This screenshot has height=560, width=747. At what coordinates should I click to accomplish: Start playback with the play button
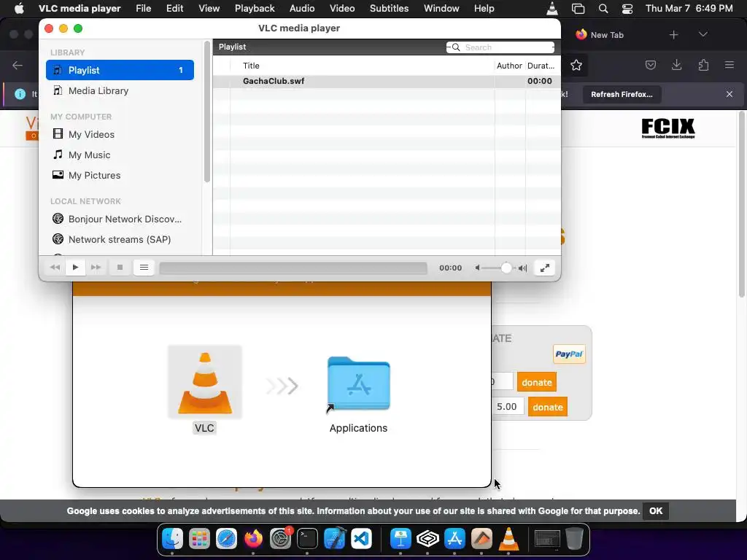tap(75, 268)
